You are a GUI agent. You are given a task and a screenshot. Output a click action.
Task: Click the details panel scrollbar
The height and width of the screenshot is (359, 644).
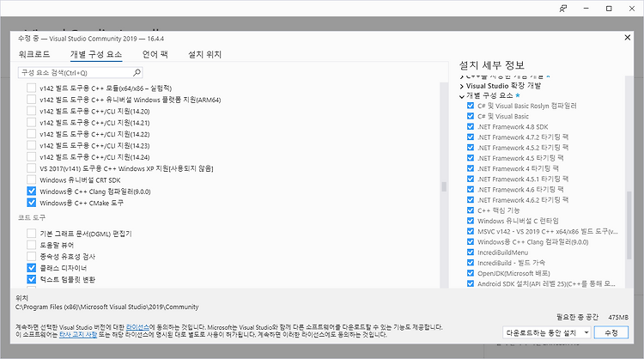pos(629,225)
